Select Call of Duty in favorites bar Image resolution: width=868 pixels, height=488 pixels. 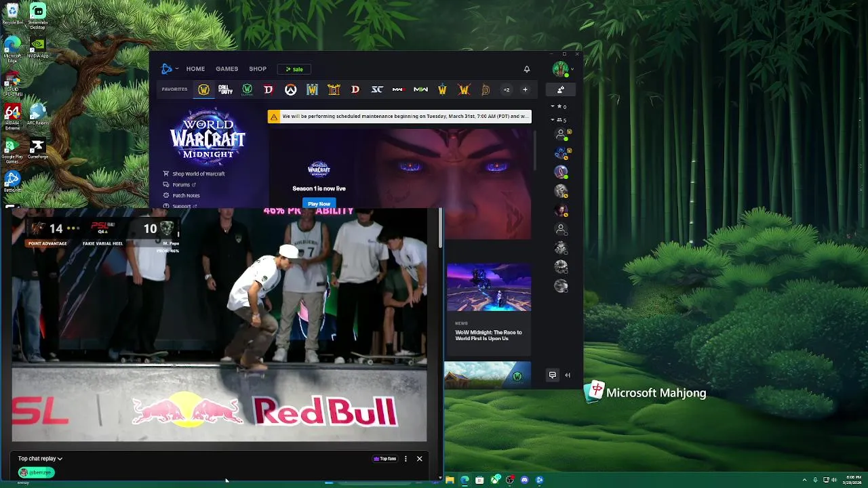[225, 89]
